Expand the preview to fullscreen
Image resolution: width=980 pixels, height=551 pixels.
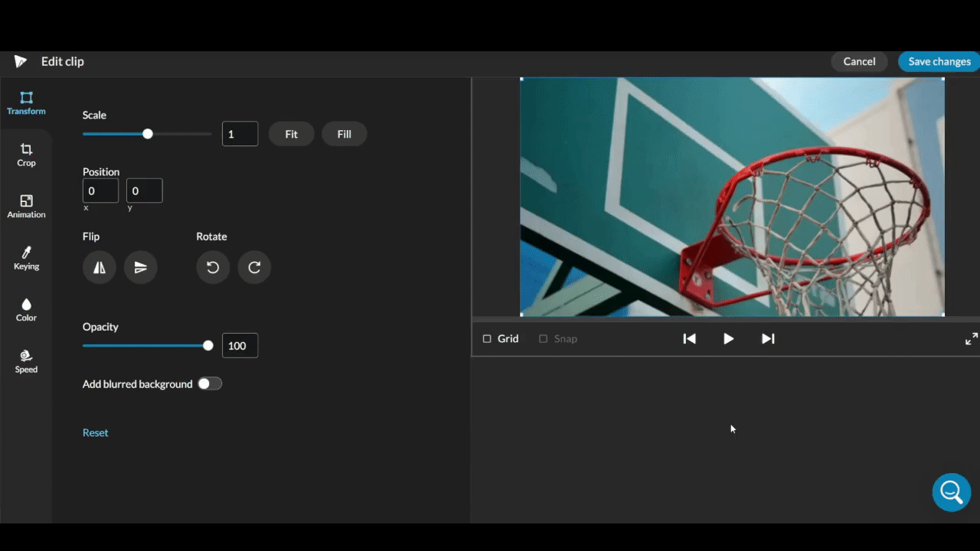(971, 339)
